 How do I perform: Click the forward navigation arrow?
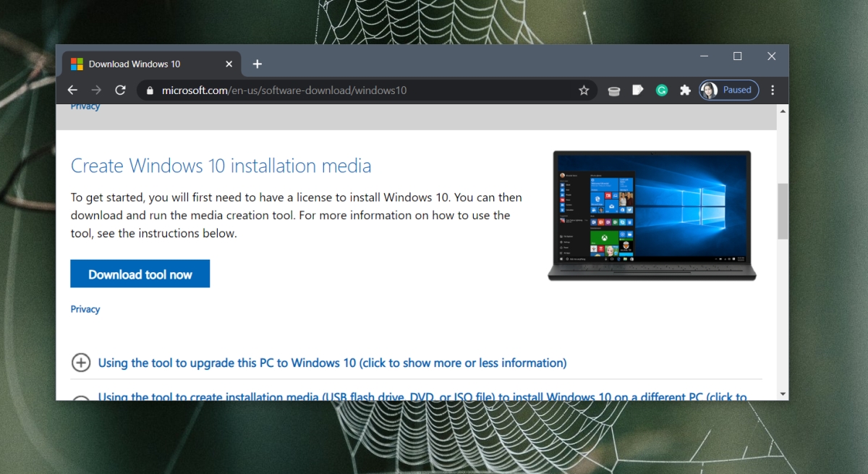pyautogui.click(x=96, y=90)
